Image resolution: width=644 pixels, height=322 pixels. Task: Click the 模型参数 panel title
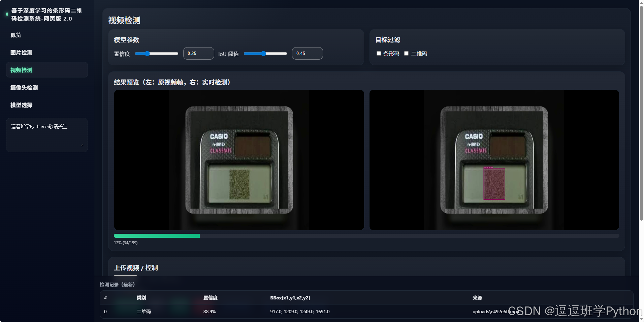coord(127,40)
